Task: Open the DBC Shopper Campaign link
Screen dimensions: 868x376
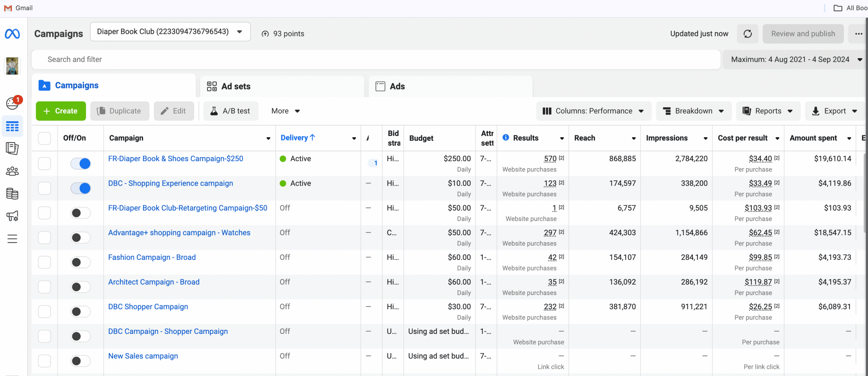Action: click(148, 306)
